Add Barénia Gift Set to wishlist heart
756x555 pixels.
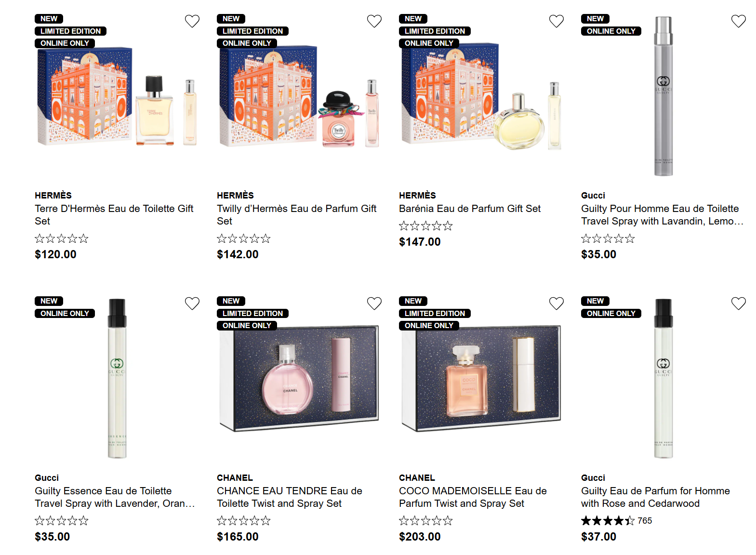557,21
